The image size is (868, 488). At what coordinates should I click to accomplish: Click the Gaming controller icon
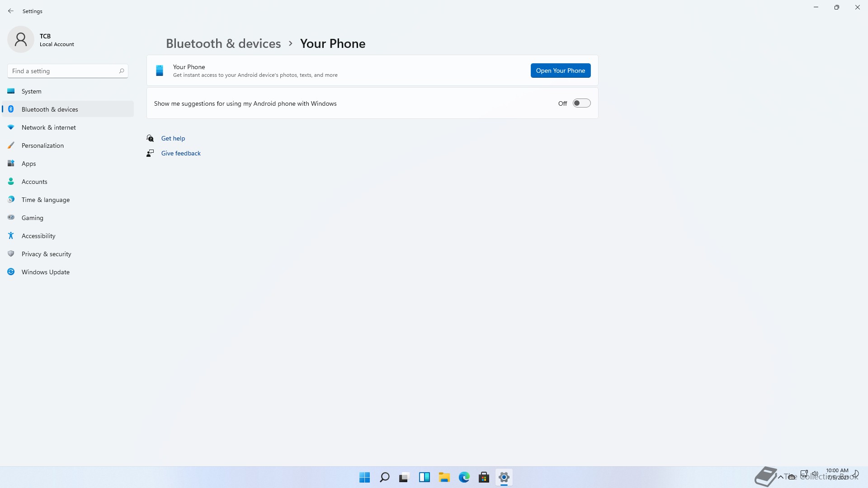pos(11,217)
